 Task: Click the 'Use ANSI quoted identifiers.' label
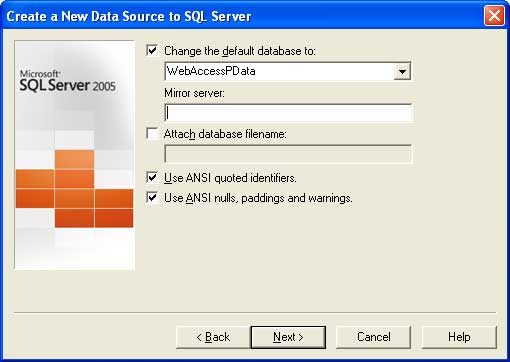[x=230, y=178]
